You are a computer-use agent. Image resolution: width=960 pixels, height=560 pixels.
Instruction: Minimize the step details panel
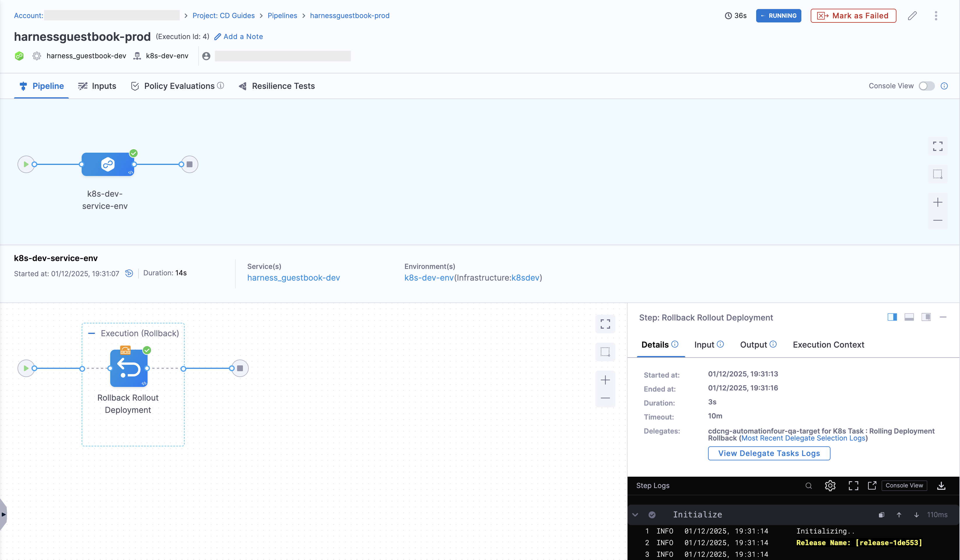coord(943,317)
